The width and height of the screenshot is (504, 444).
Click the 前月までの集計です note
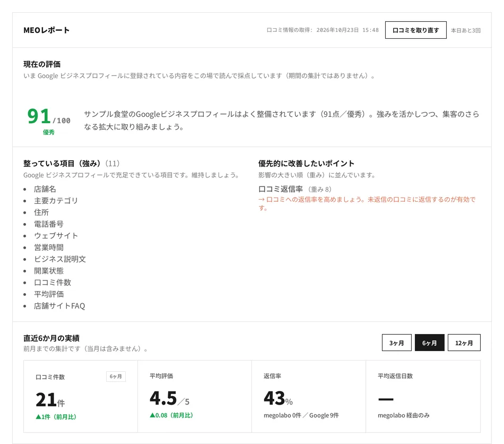click(x=85, y=349)
